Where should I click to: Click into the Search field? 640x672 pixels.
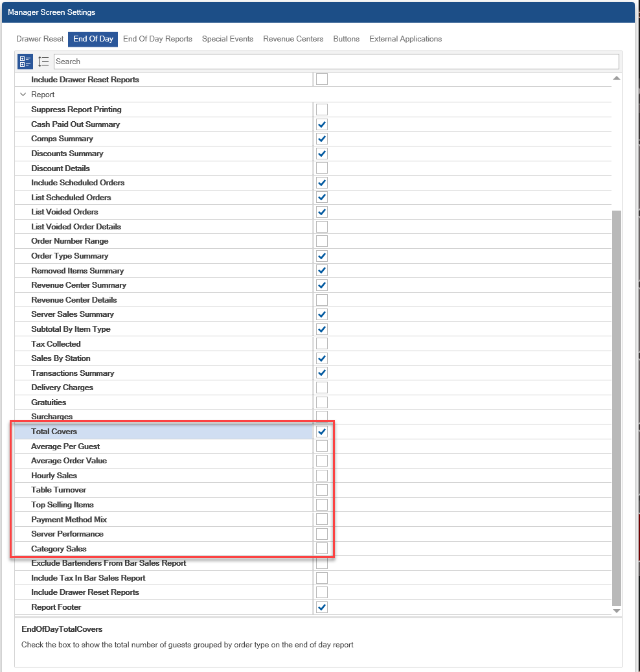[x=336, y=62]
